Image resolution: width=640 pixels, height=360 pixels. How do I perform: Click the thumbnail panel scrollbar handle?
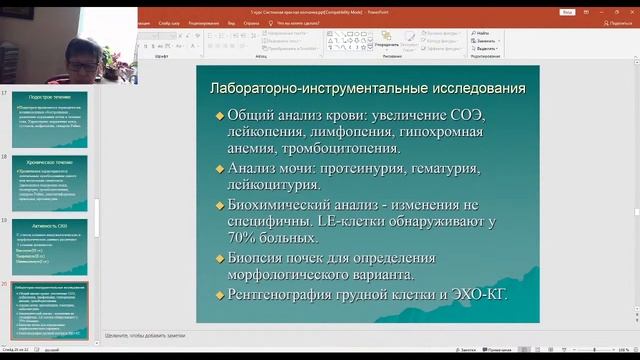[97, 218]
